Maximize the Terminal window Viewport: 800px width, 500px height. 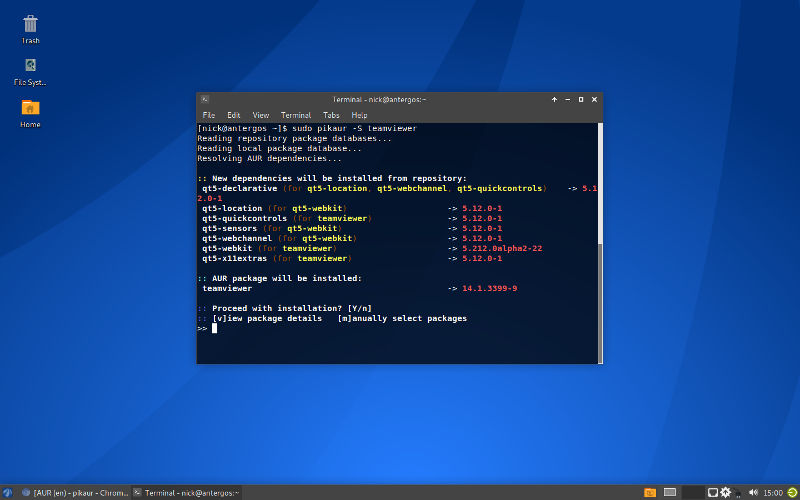click(581, 99)
